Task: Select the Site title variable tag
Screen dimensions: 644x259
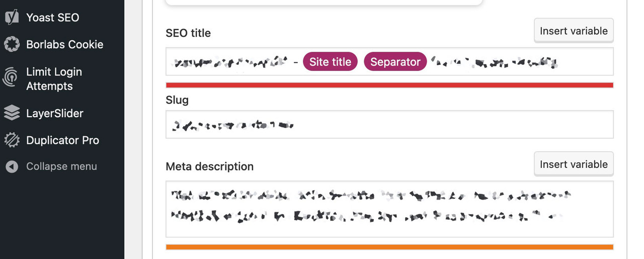Action: (x=330, y=62)
